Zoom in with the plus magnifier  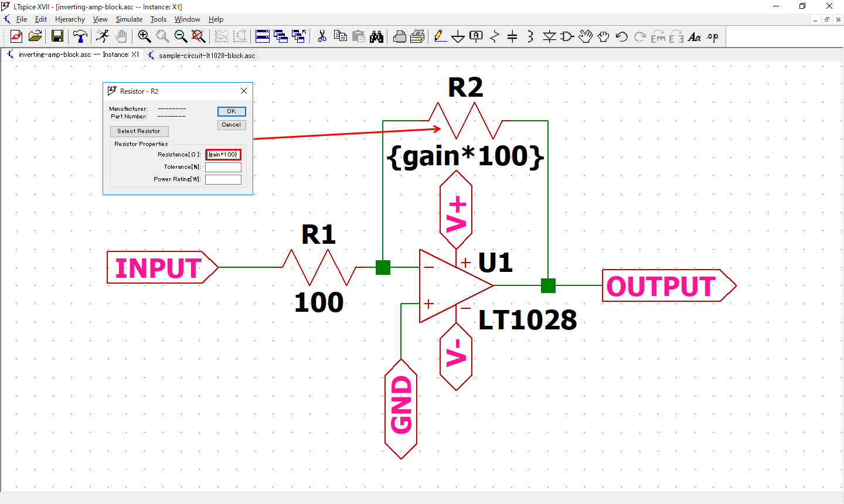[144, 36]
